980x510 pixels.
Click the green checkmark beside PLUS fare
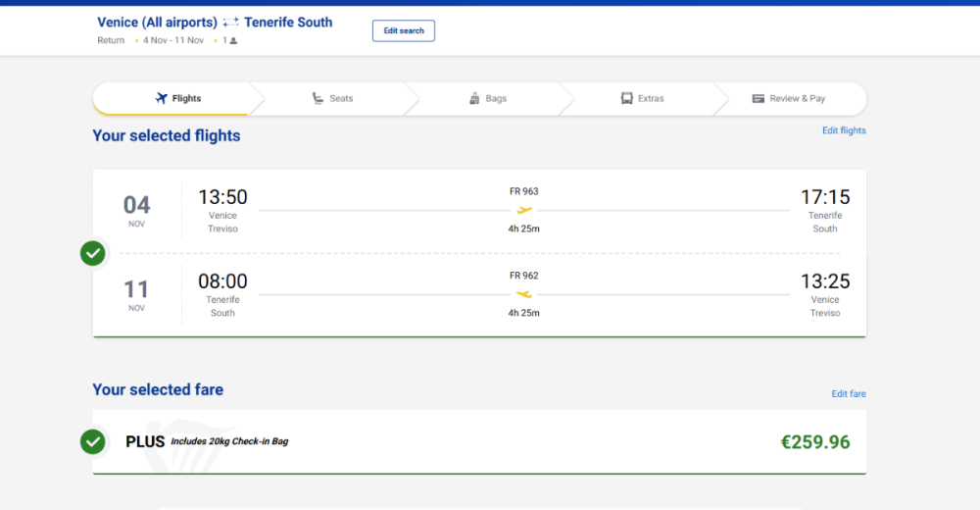(x=92, y=441)
